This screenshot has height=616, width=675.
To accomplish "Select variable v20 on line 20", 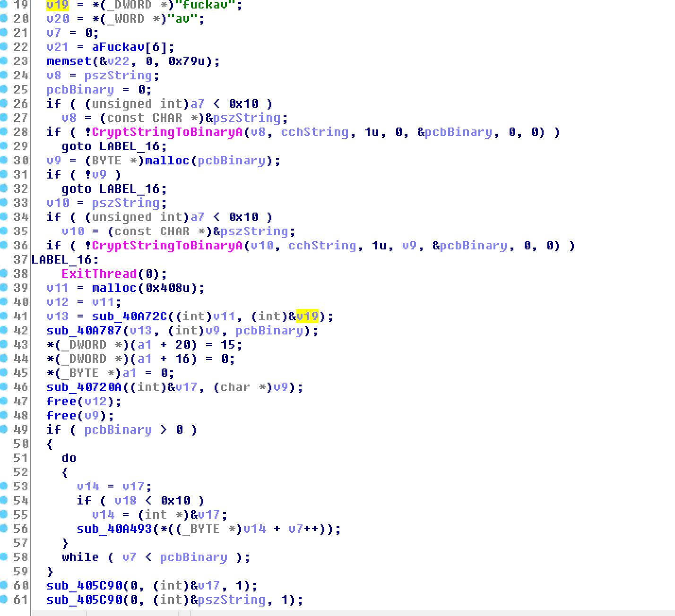I will coord(58,19).
